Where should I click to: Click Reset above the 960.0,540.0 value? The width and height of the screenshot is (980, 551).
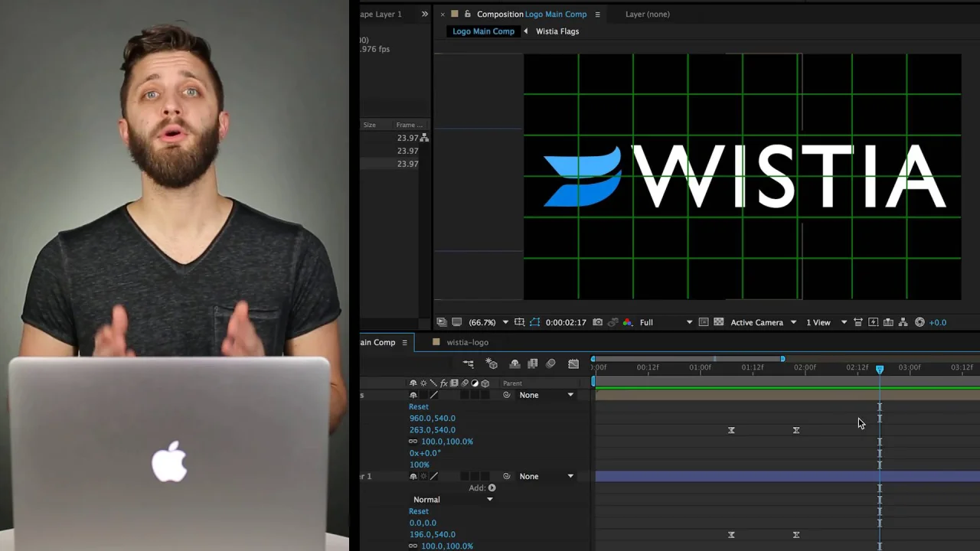click(419, 406)
